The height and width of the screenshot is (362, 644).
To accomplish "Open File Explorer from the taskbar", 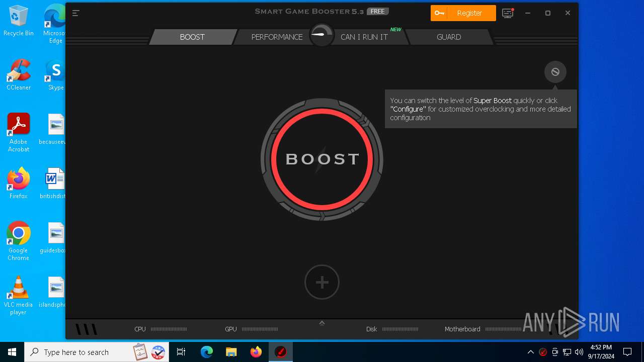I will [231, 352].
